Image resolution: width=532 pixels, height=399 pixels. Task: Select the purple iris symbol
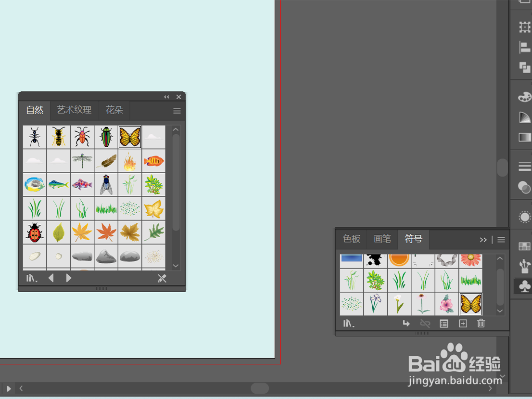pyautogui.click(x=375, y=304)
